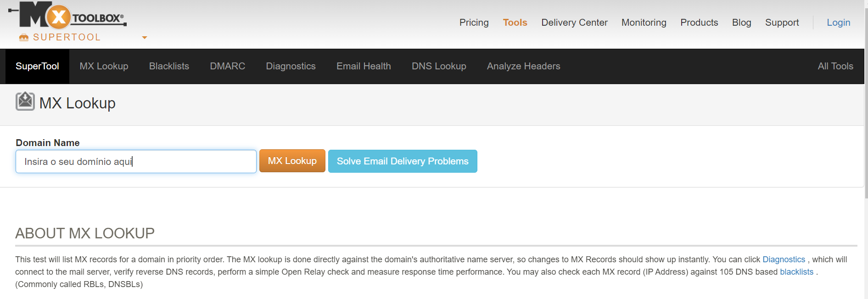Switch to DNS Lookup tab
The height and width of the screenshot is (299, 868).
439,66
